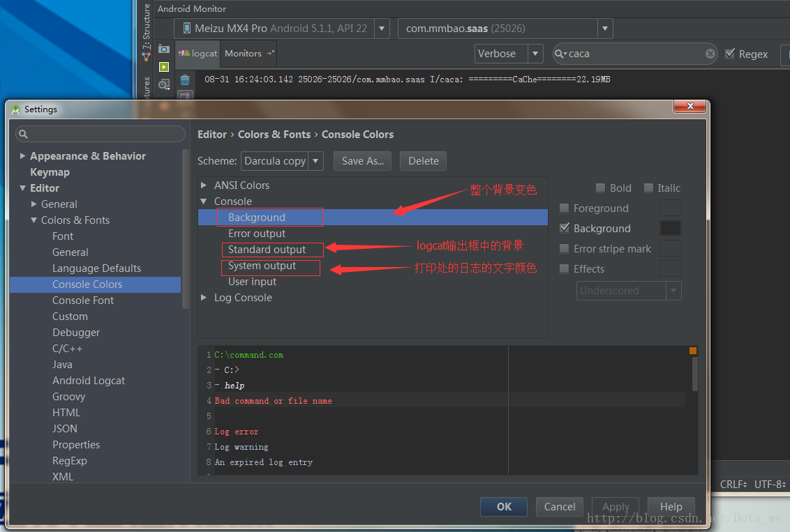The width and height of the screenshot is (790, 532).
Task: Enable the Foreground checkbox
Action: click(x=565, y=208)
